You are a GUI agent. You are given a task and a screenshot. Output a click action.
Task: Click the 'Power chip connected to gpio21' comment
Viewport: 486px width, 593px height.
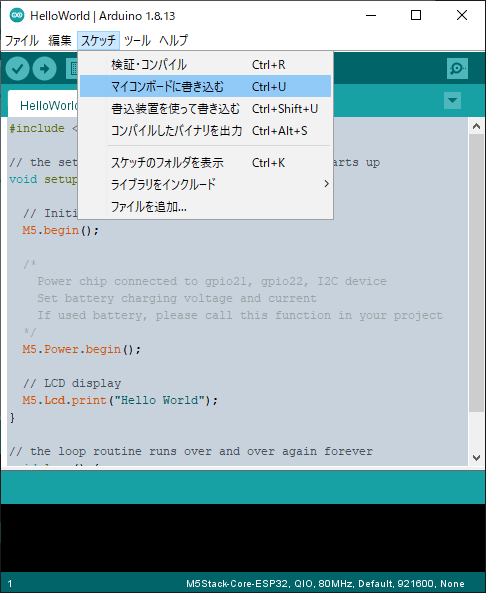212,281
